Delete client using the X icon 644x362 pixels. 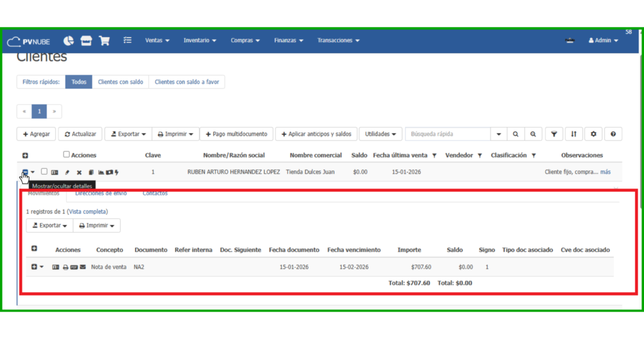coord(79,172)
